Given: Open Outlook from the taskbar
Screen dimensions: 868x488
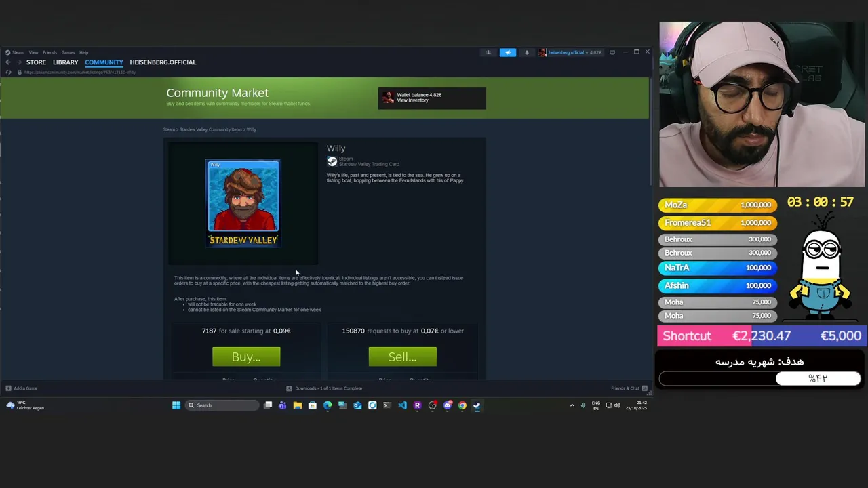Looking at the screenshot, I should coord(357,405).
